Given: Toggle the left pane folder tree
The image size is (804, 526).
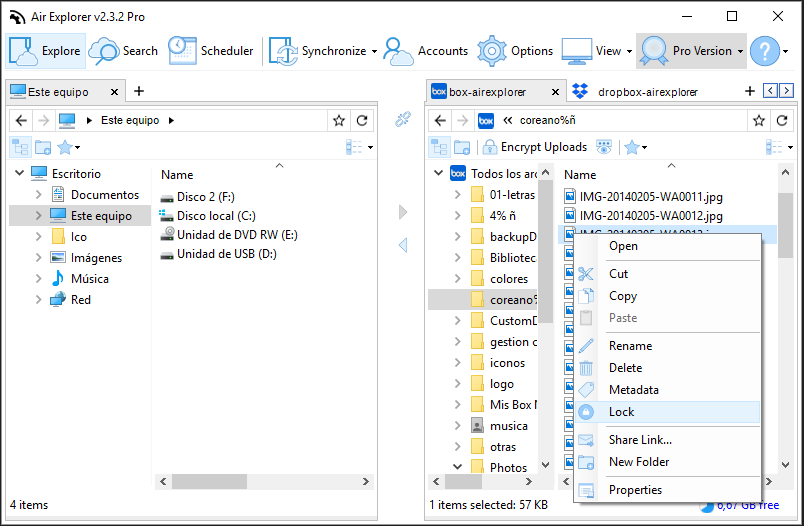Looking at the screenshot, I should coord(21,147).
